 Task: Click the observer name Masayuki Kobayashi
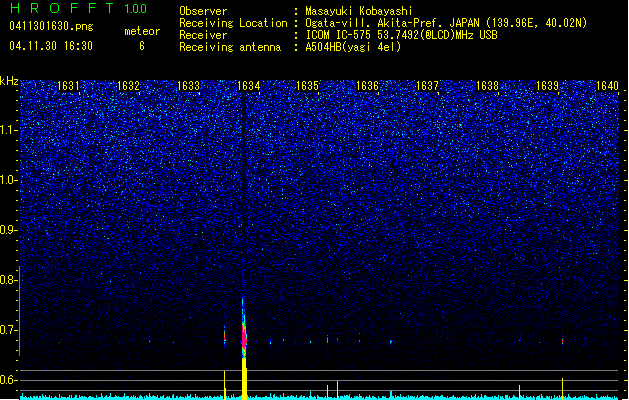point(359,11)
